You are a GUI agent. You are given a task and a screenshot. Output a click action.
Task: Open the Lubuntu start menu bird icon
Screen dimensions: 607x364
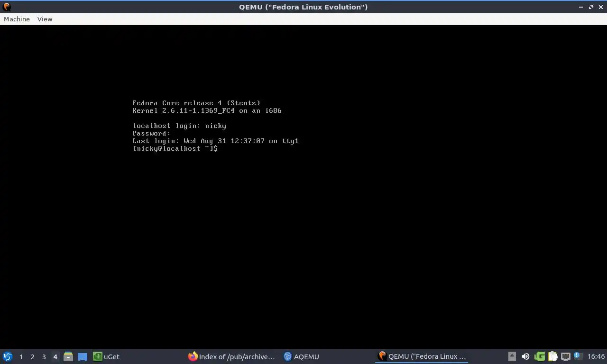pyautogui.click(x=8, y=356)
